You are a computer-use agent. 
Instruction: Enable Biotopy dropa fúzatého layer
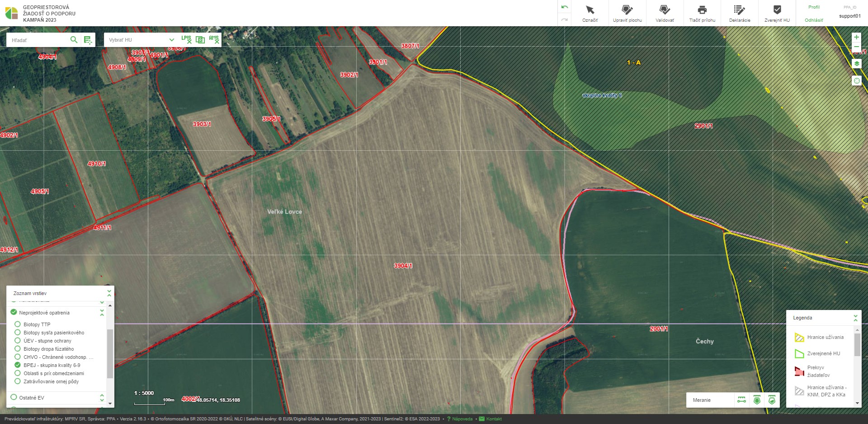pyautogui.click(x=18, y=348)
